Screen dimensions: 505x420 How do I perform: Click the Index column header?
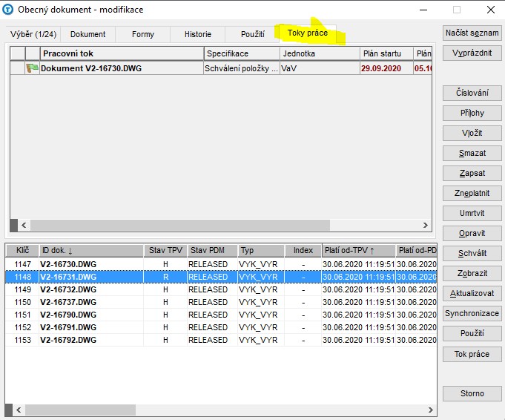click(x=303, y=251)
